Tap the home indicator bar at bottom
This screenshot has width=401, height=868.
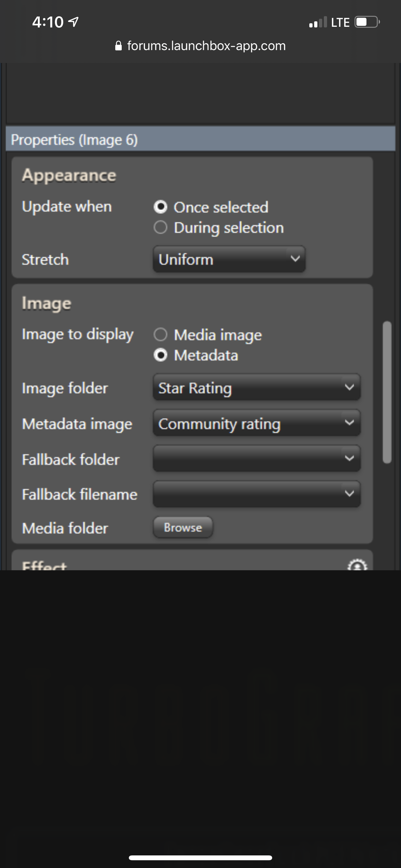[200, 858]
